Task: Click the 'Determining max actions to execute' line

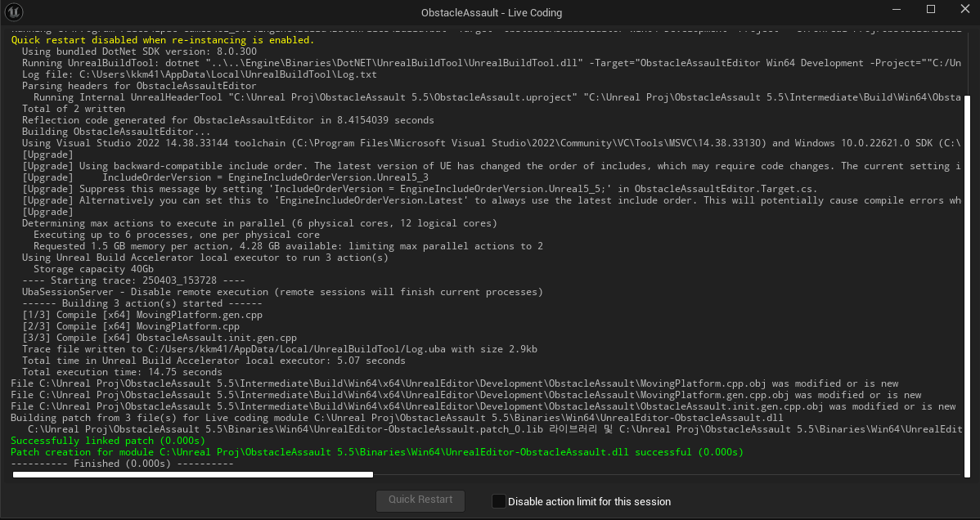Action: tap(259, 223)
